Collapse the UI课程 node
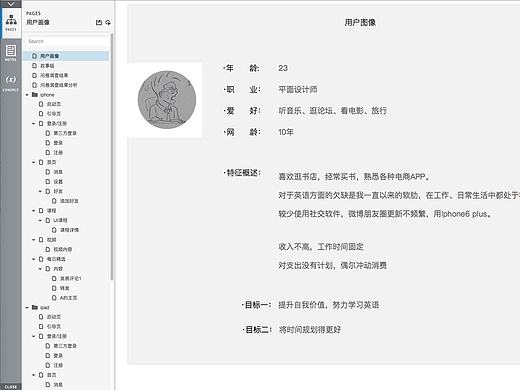 pyautogui.click(x=40, y=220)
